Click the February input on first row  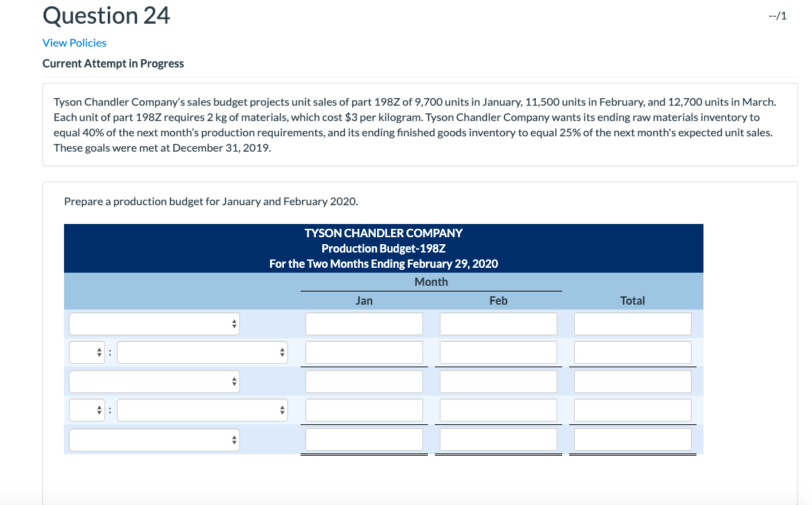[x=498, y=323]
